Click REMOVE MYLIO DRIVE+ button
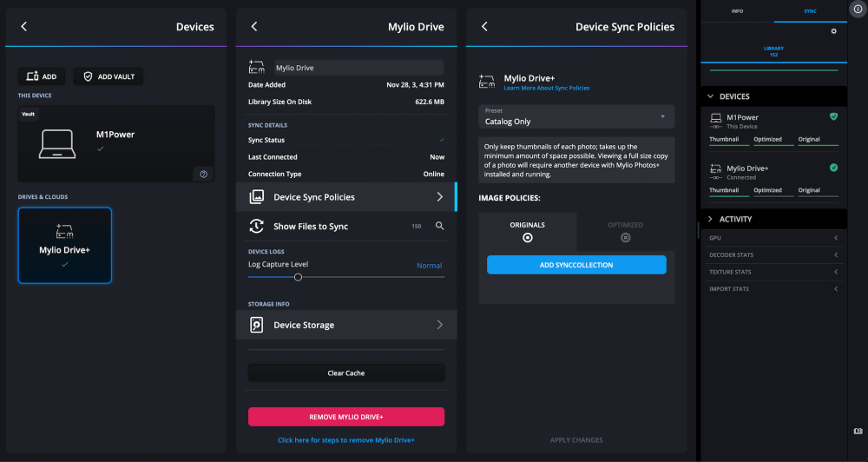 [x=346, y=417]
